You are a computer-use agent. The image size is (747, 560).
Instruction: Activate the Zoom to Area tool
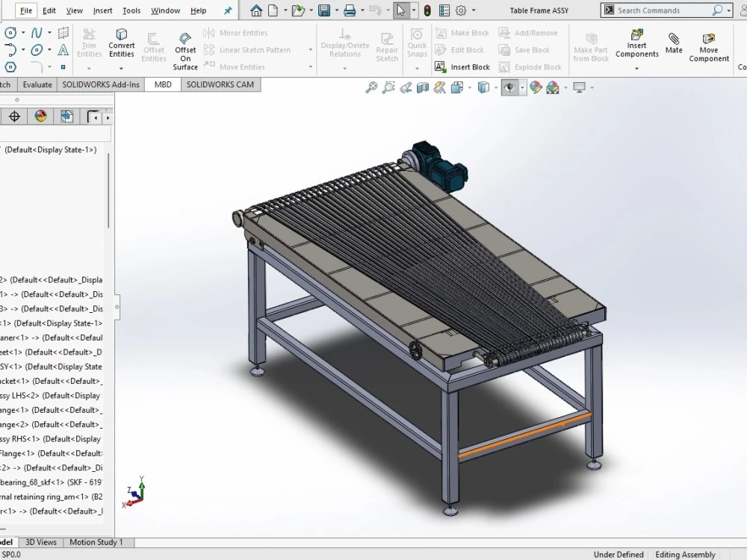click(x=389, y=87)
